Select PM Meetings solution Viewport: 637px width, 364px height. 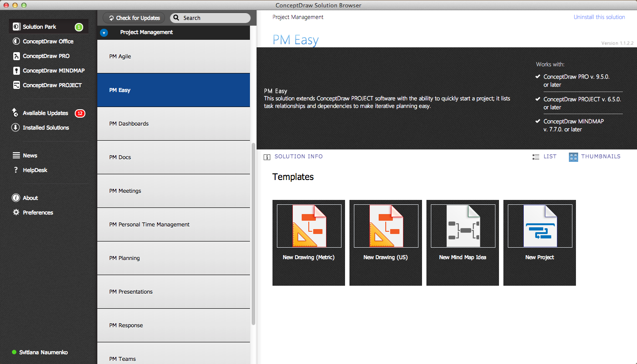pyautogui.click(x=173, y=191)
